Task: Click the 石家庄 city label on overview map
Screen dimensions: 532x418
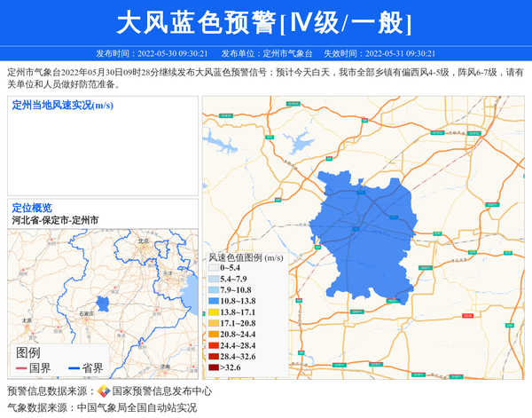Action: 87,314
